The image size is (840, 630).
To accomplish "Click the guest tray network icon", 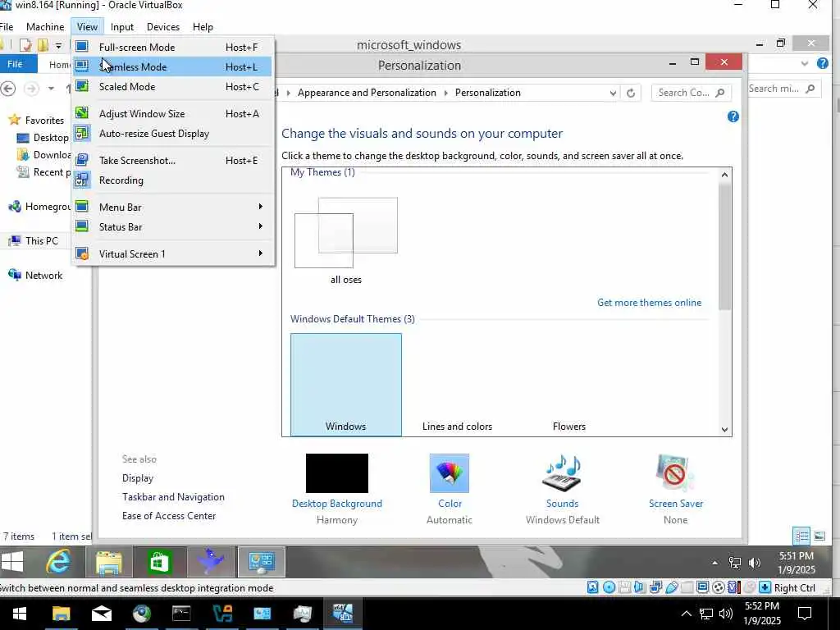I will pos(735,563).
